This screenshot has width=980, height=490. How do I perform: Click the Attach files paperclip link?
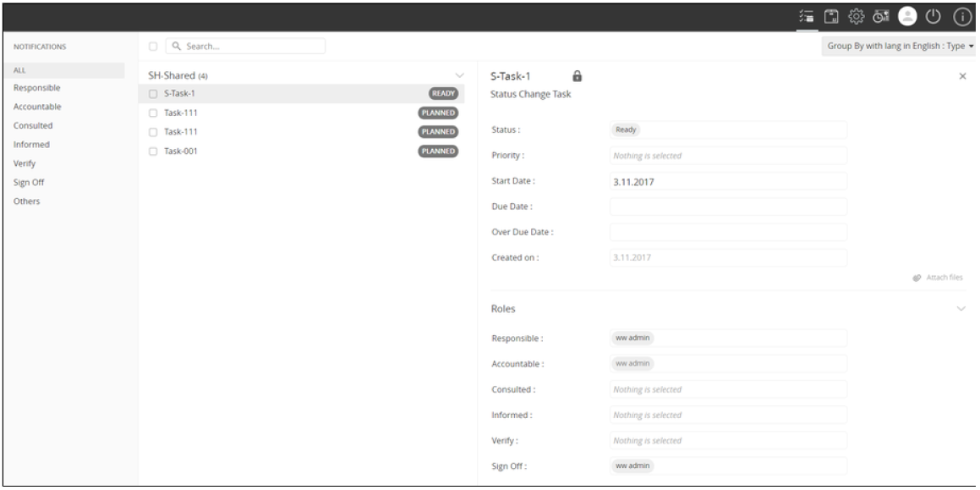pos(938,278)
